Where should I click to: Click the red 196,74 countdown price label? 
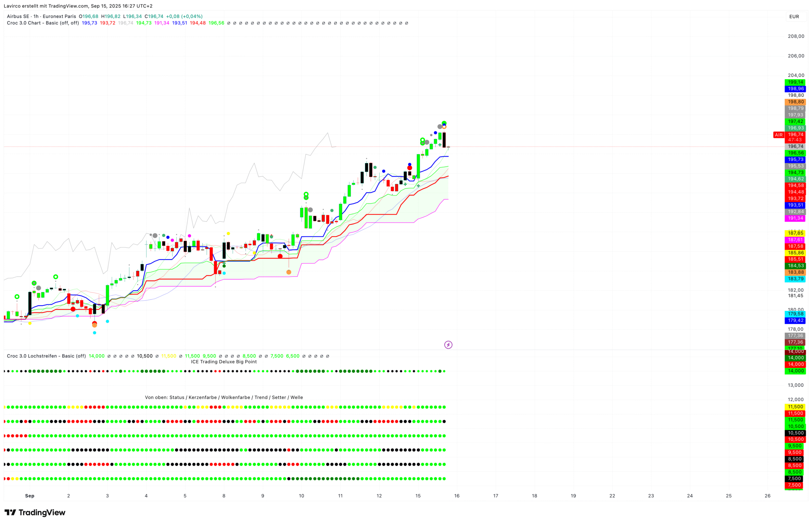click(x=795, y=137)
